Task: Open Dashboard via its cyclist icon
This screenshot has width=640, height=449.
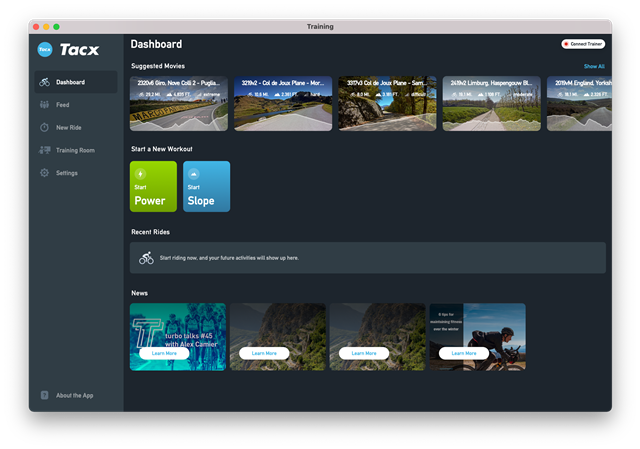Action: point(44,82)
